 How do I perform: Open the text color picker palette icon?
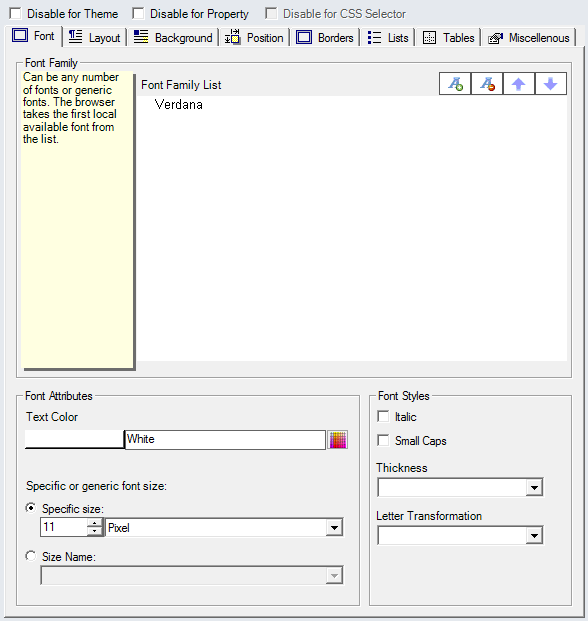pyautogui.click(x=338, y=440)
